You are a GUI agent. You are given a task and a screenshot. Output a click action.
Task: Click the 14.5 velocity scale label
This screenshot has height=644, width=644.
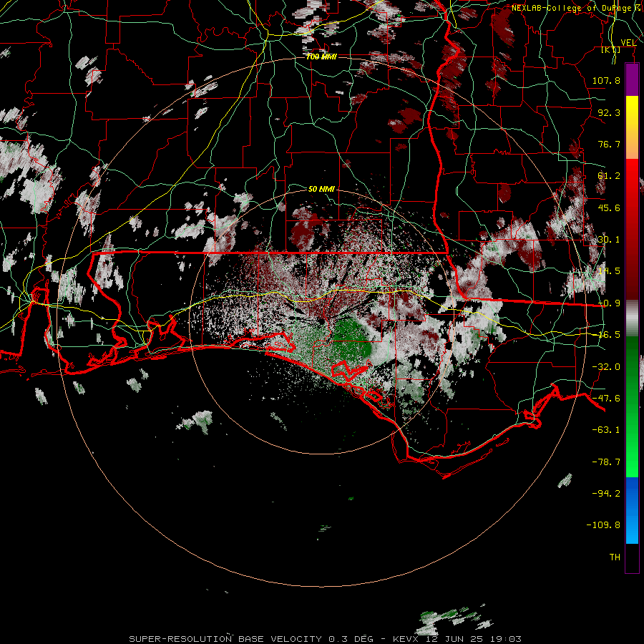coord(609,271)
